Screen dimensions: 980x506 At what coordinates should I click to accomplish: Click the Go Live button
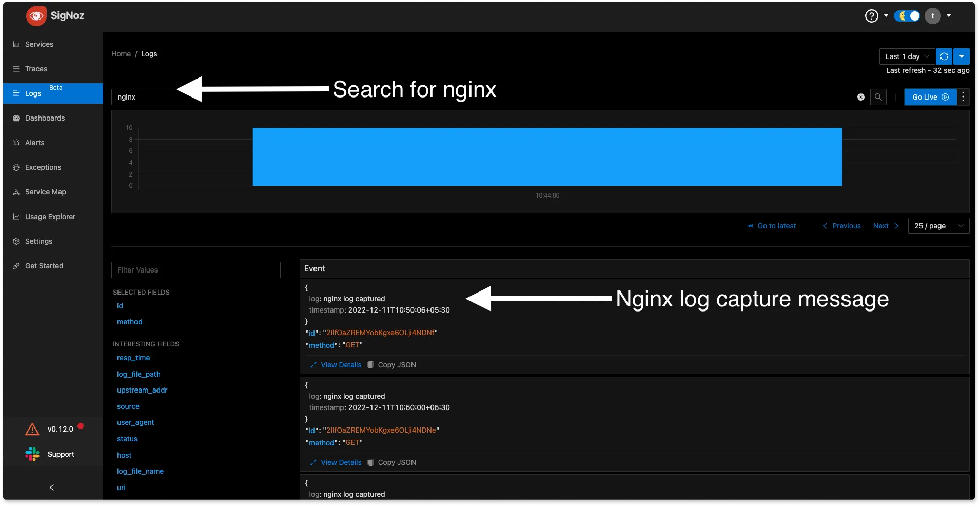(x=930, y=97)
